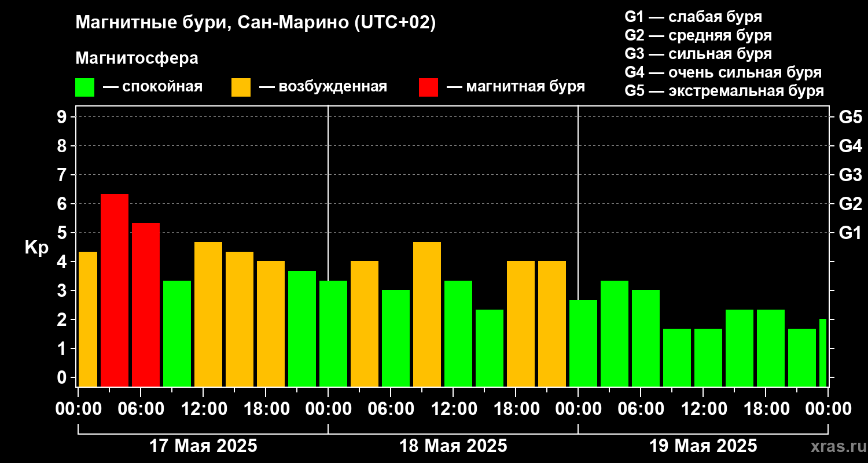This screenshot has width=868, height=463.
Task: Click the 'Kp' axis title
Action: (36, 248)
